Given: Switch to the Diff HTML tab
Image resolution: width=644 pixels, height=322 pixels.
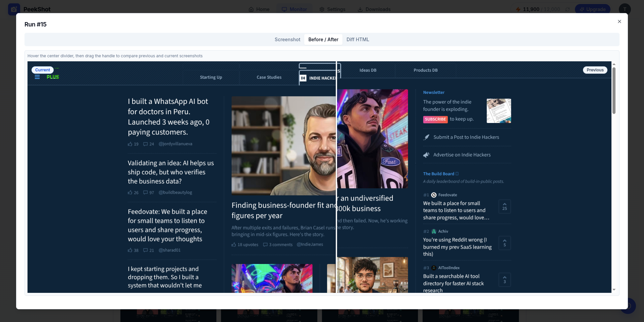Looking at the screenshot, I should click(358, 40).
